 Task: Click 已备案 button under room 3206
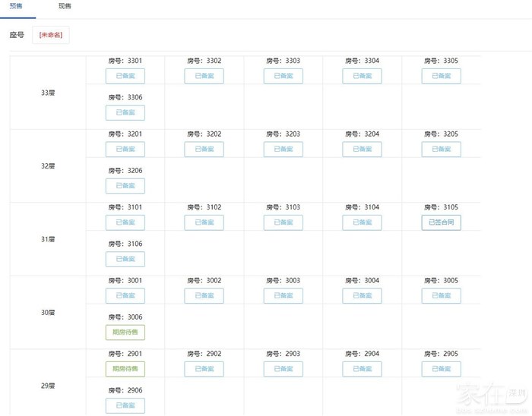click(x=125, y=186)
